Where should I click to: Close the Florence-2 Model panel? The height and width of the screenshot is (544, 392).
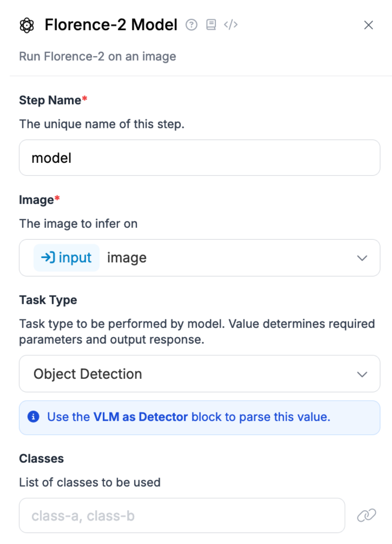(368, 25)
